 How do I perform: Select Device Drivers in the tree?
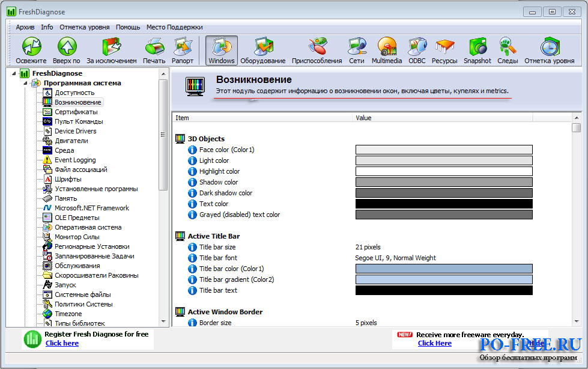[x=75, y=131]
